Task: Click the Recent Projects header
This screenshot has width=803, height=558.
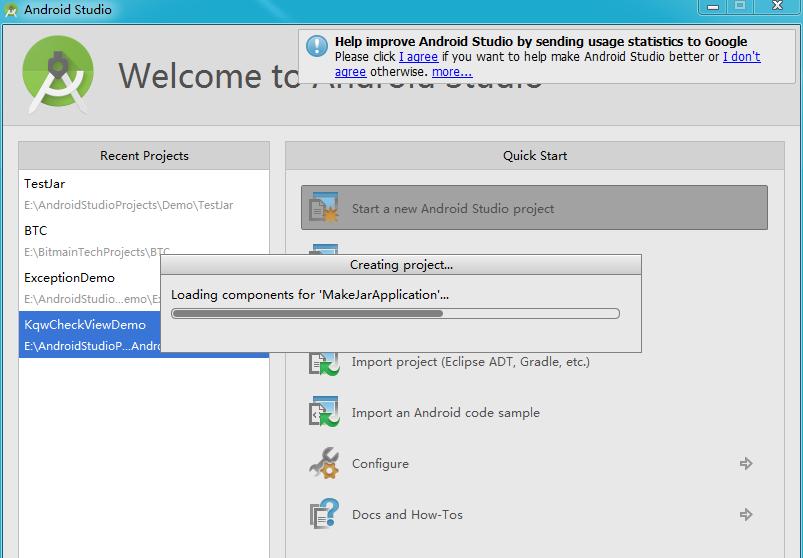Action: [x=144, y=156]
